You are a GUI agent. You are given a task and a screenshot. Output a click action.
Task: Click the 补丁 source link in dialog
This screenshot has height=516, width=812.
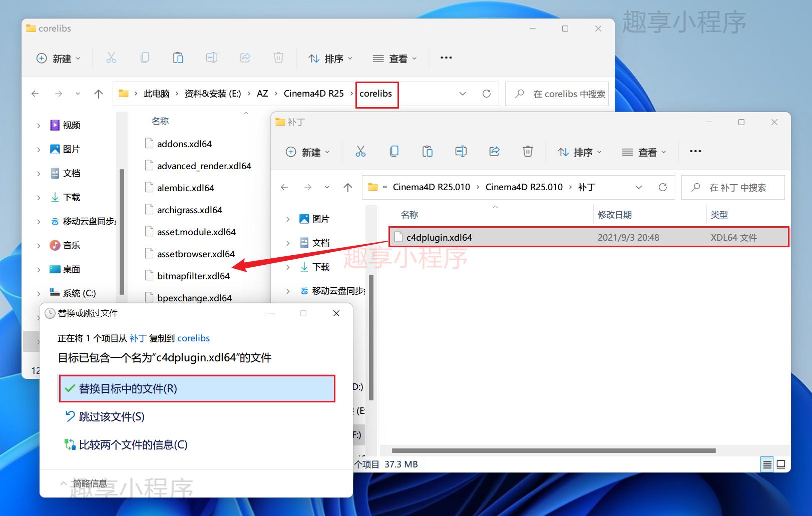point(138,338)
